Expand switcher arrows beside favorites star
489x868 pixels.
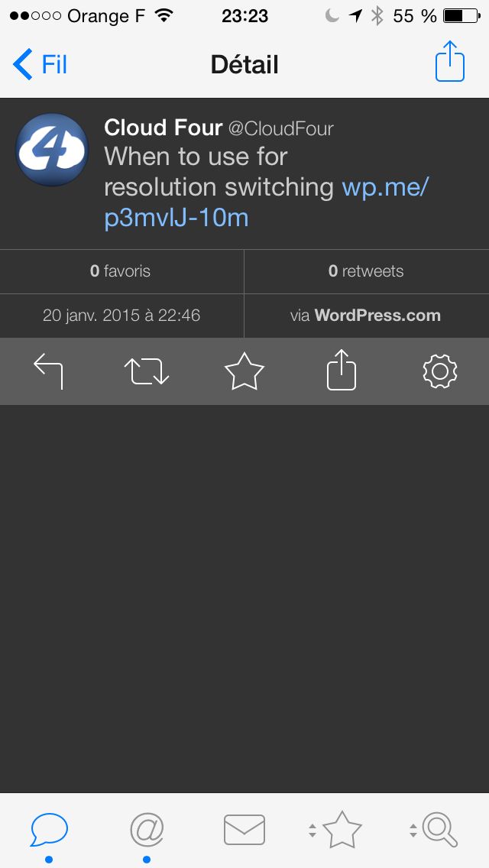(x=313, y=831)
